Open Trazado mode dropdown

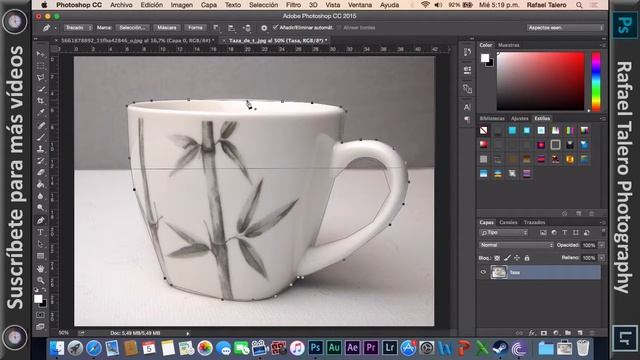click(x=78, y=28)
